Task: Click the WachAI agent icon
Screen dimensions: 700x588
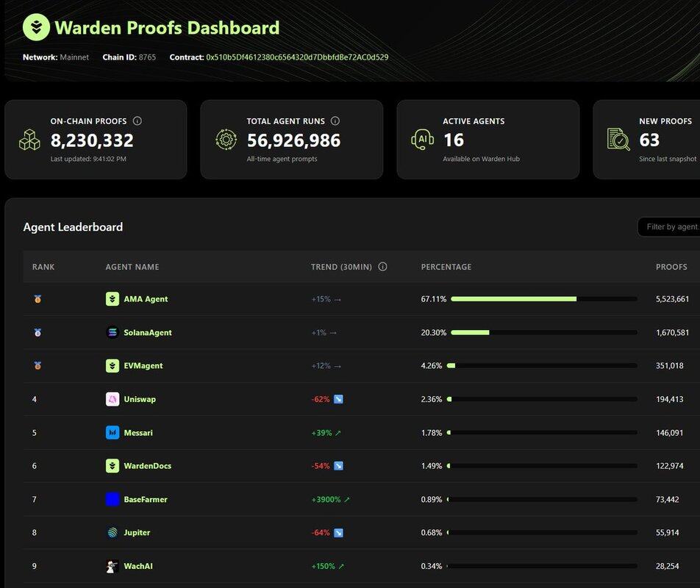Action: (x=112, y=567)
